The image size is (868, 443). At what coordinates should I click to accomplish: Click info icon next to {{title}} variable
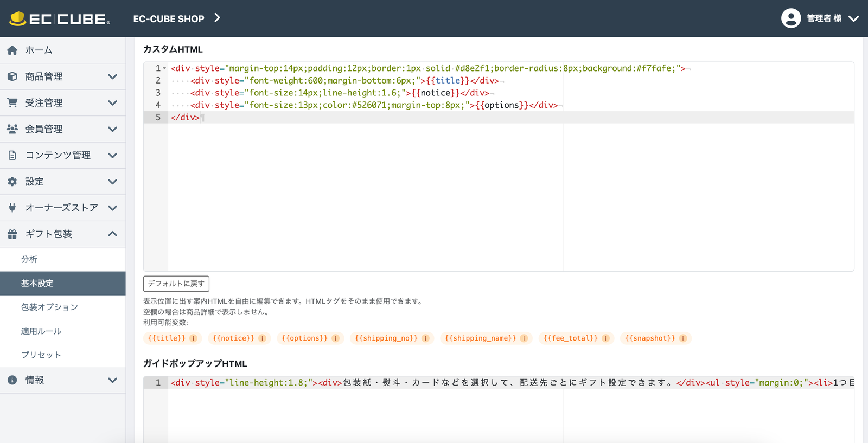tap(193, 338)
